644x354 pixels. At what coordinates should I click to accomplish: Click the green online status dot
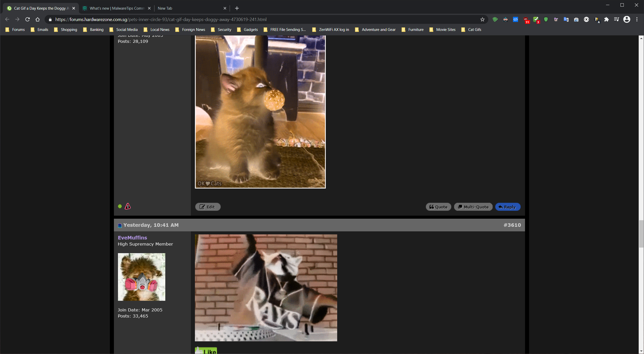point(120,206)
